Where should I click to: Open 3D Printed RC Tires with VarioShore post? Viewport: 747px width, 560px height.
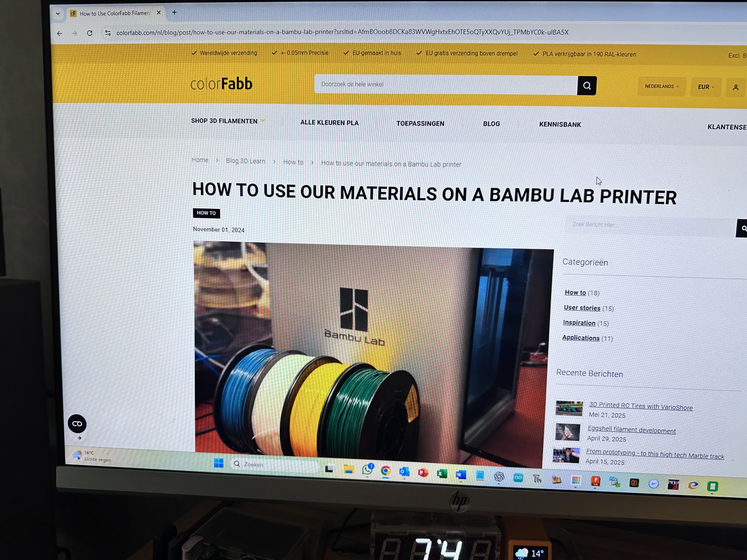click(641, 406)
